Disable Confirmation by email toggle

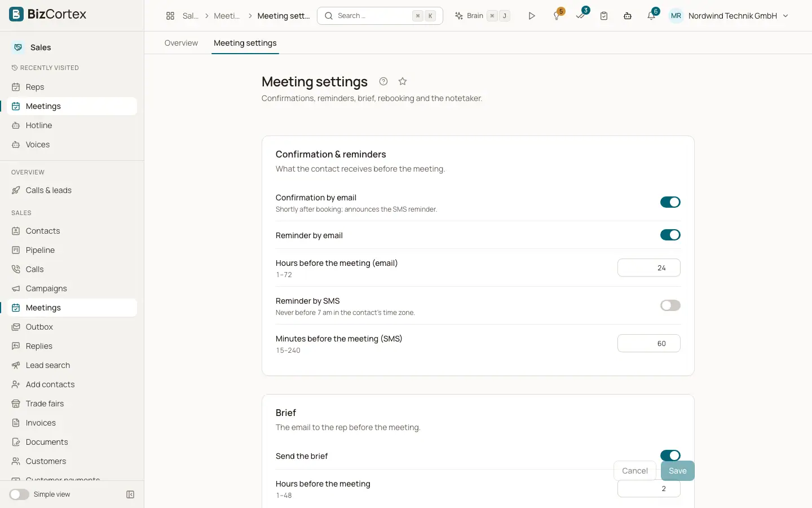[x=670, y=202]
